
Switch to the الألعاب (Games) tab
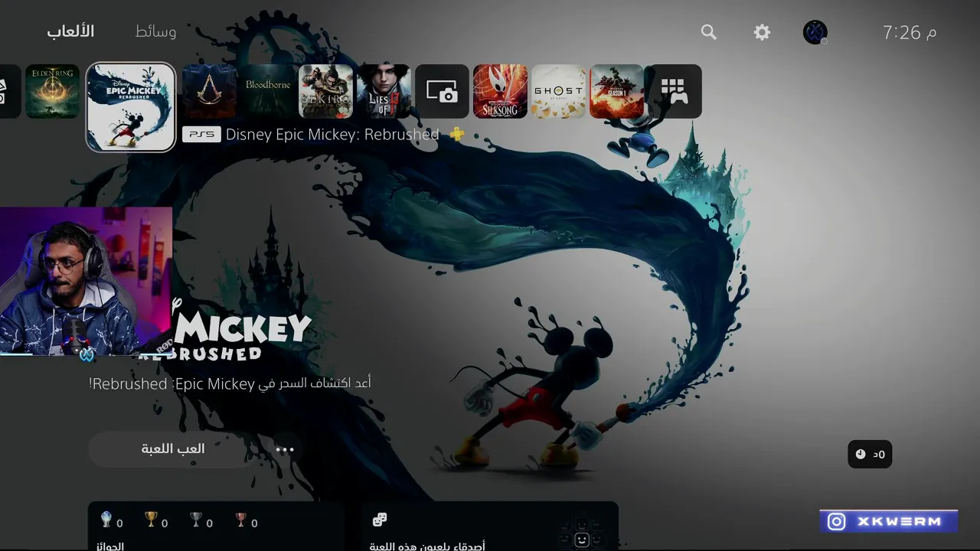[x=70, y=31]
